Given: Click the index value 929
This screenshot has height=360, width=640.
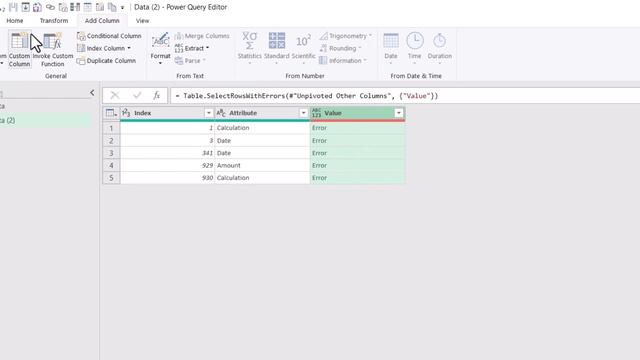Looking at the screenshot, I should [x=207, y=165].
